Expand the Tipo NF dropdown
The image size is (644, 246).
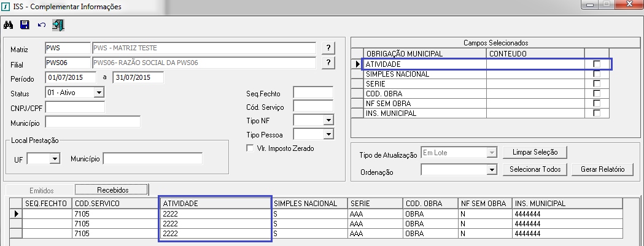pyautogui.click(x=328, y=120)
